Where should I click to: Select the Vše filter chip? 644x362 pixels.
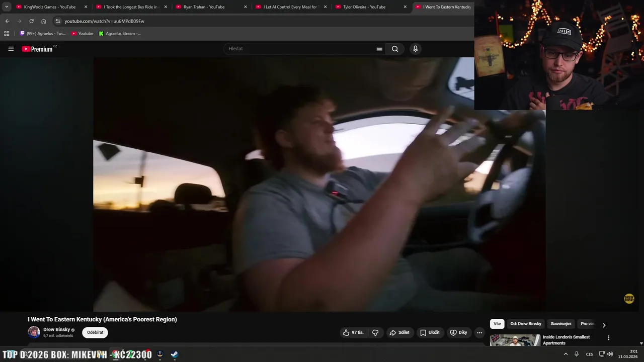tap(497, 324)
